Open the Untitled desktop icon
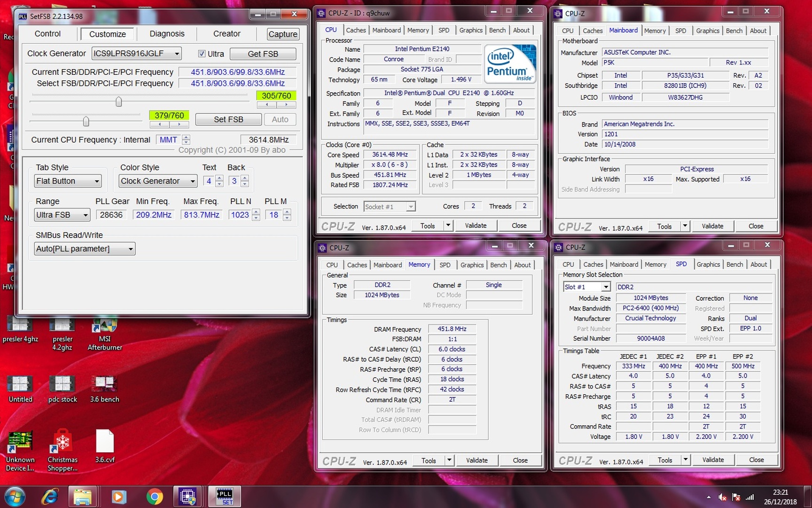The image size is (812, 508). point(20,389)
